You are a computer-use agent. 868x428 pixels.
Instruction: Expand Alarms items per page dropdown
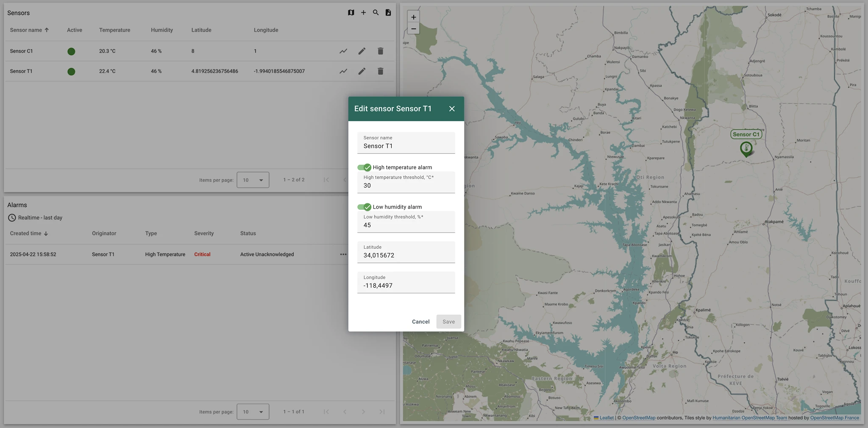[253, 412]
